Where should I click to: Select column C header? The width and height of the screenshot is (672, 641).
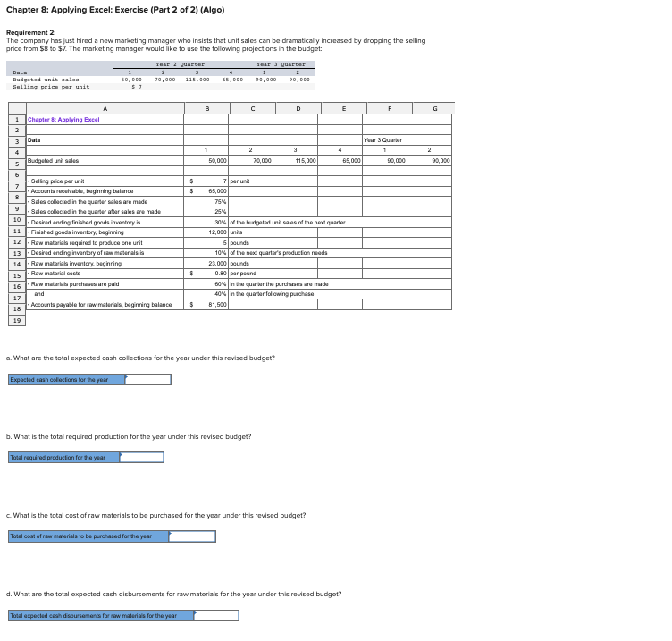point(253,108)
